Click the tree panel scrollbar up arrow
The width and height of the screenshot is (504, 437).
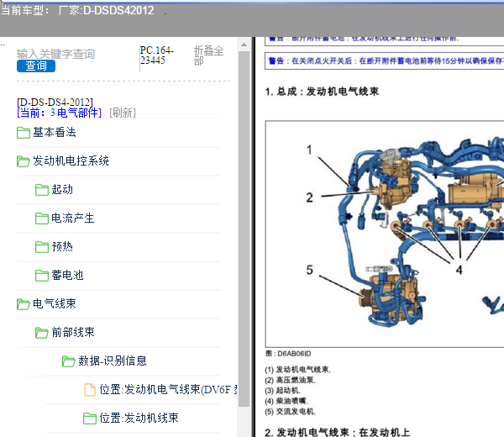tap(244, 45)
